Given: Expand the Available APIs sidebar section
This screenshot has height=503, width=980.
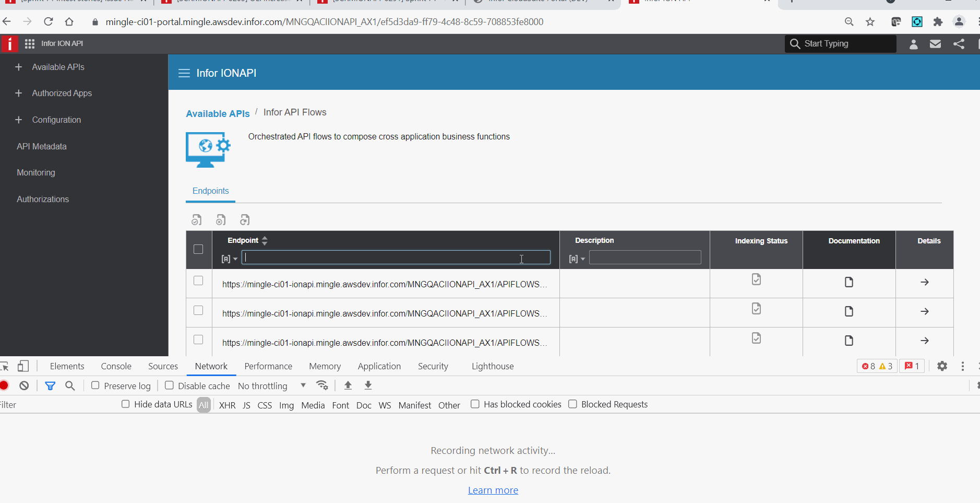Looking at the screenshot, I should click(19, 67).
